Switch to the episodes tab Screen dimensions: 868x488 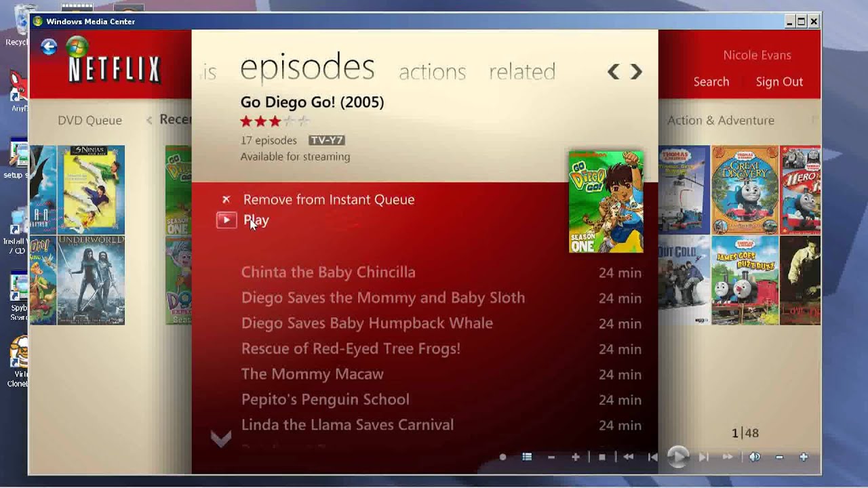coord(307,67)
